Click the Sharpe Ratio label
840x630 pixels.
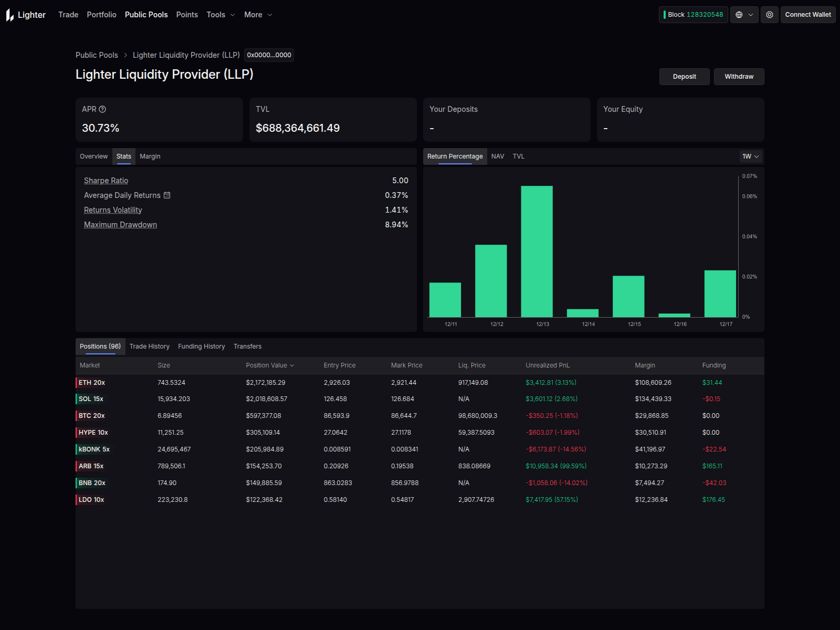[106, 181]
